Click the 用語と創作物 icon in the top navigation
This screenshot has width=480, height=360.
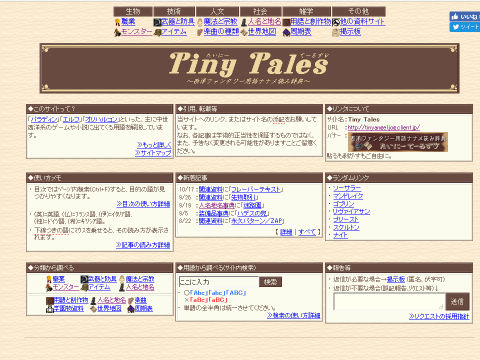point(286,22)
